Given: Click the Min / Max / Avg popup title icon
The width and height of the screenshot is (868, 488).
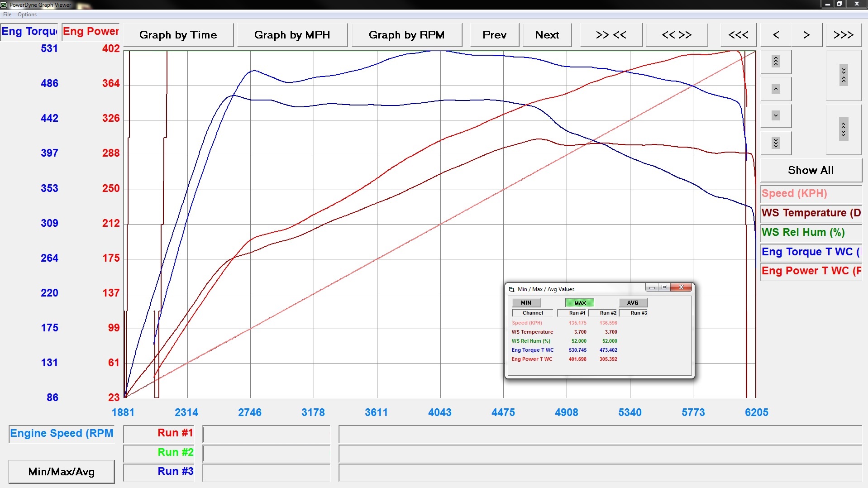Looking at the screenshot, I should point(511,289).
